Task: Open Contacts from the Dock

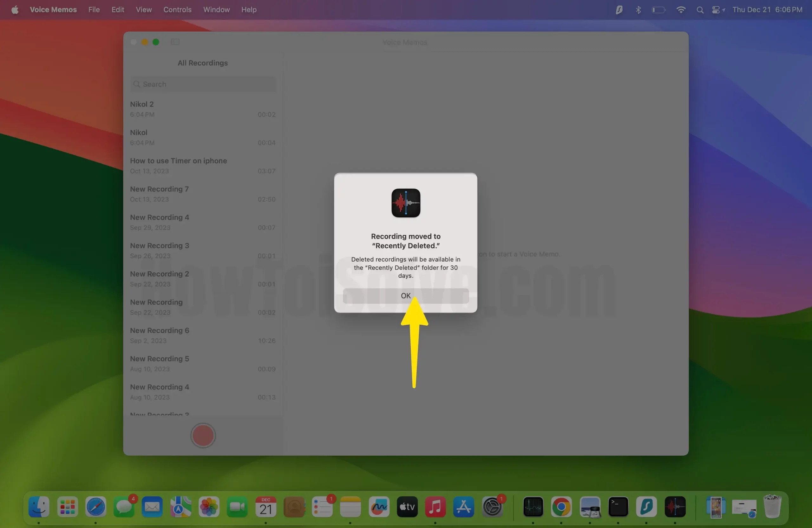Action: tap(294, 506)
